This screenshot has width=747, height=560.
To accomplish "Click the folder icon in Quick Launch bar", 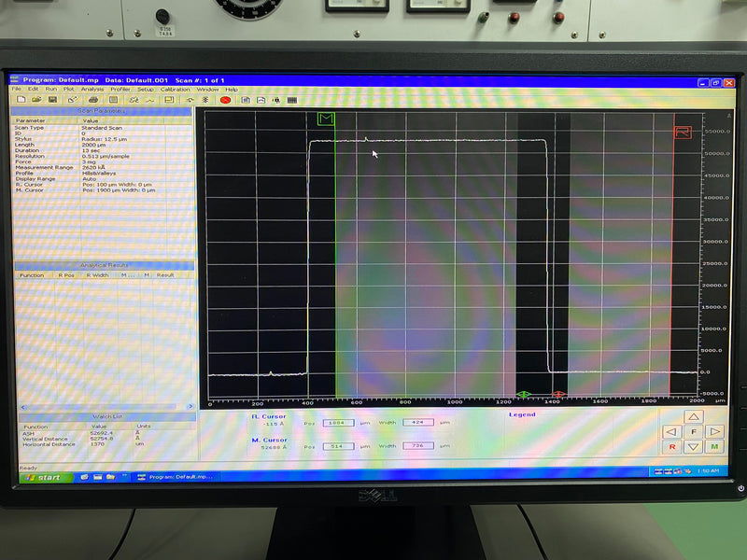I will [x=111, y=477].
